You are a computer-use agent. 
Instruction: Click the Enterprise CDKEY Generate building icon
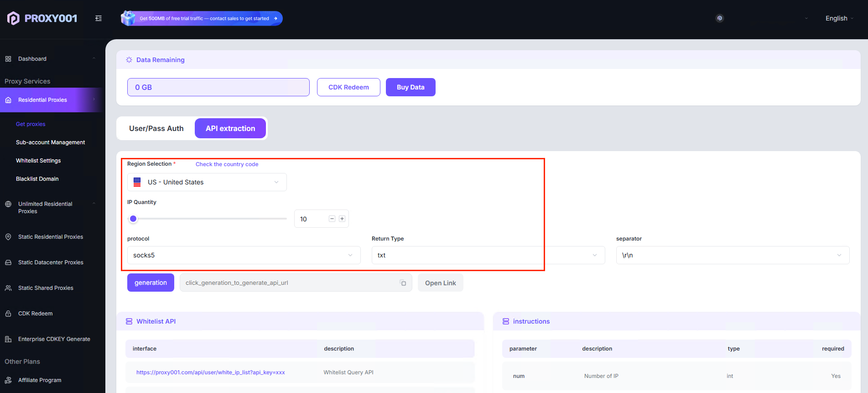coord(8,339)
